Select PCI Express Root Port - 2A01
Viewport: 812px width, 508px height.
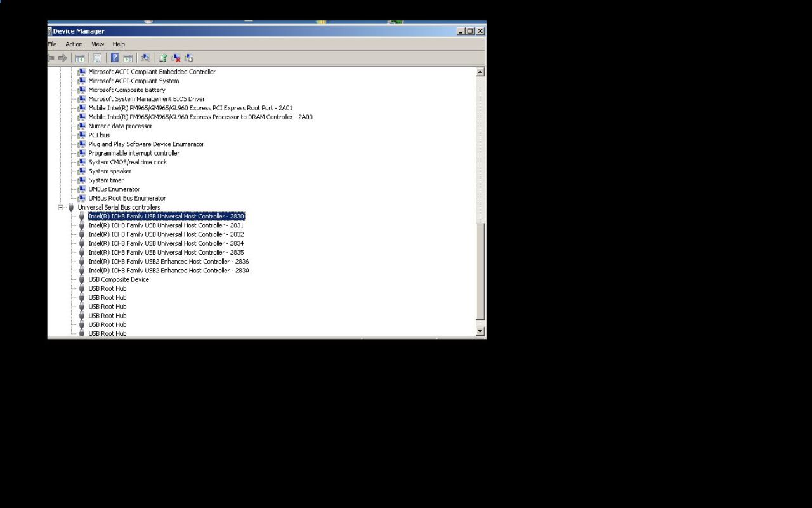click(190, 108)
